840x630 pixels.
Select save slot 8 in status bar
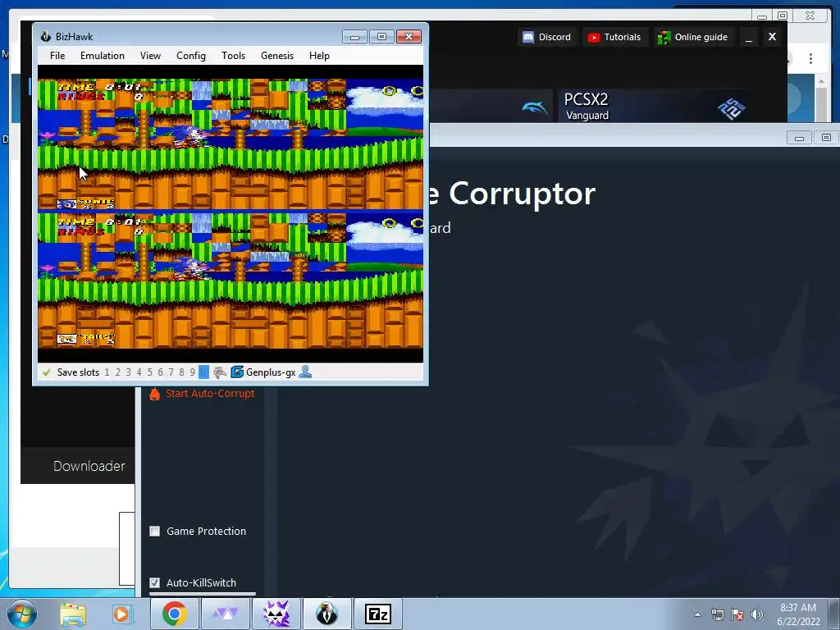click(x=181, y=372)
